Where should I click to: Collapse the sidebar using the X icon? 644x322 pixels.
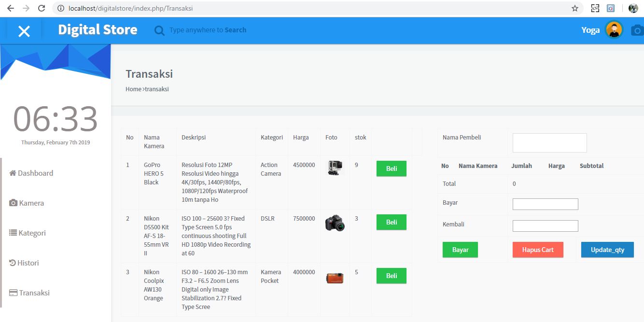coord(25,30)
